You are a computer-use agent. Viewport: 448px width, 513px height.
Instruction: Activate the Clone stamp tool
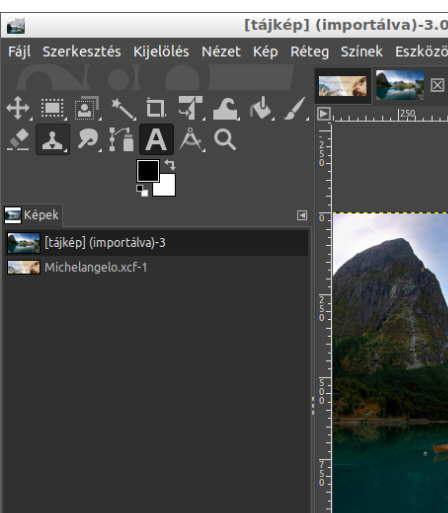52,139
